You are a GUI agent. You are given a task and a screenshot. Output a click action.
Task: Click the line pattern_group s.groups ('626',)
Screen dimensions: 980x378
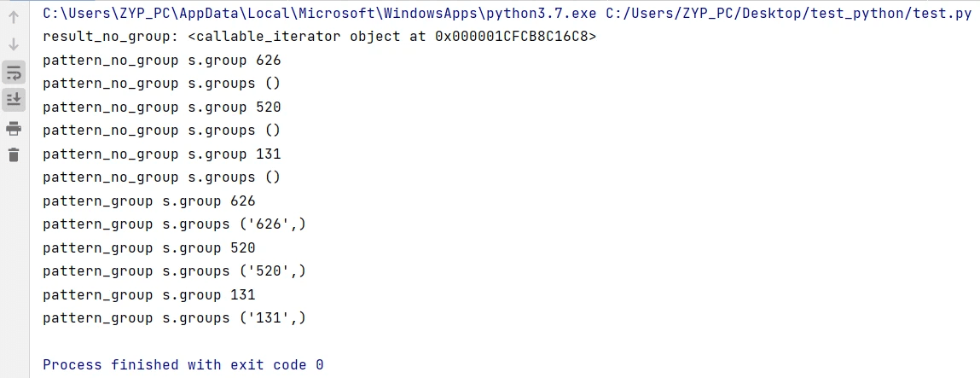click(x=174, y=224)
